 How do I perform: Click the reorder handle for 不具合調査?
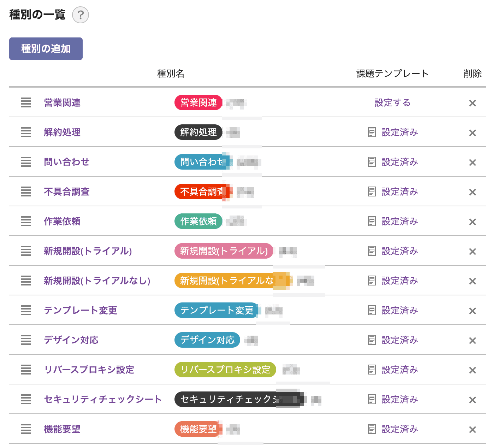[x=26, y=192]
